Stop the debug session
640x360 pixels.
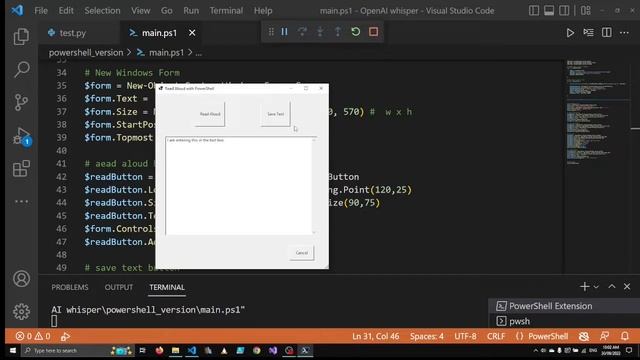(x=373, y=32)
